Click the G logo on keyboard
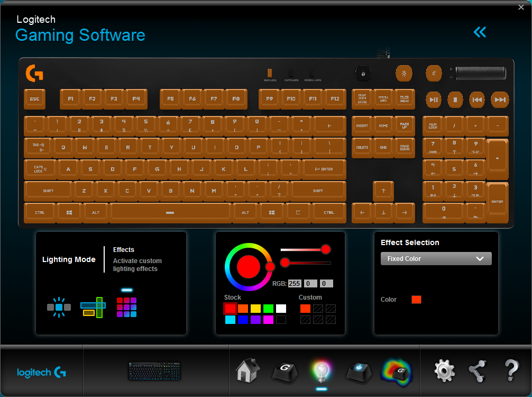This screenshot has height=397, width=532. pos(34,74)
